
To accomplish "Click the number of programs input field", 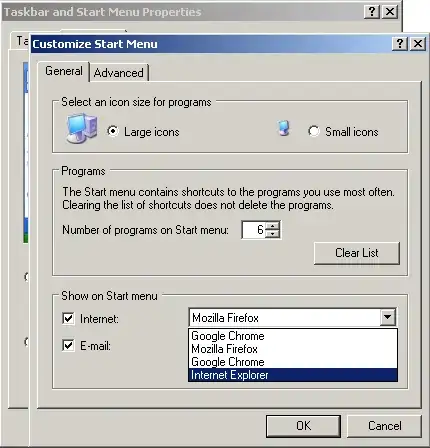I will 254,230.
